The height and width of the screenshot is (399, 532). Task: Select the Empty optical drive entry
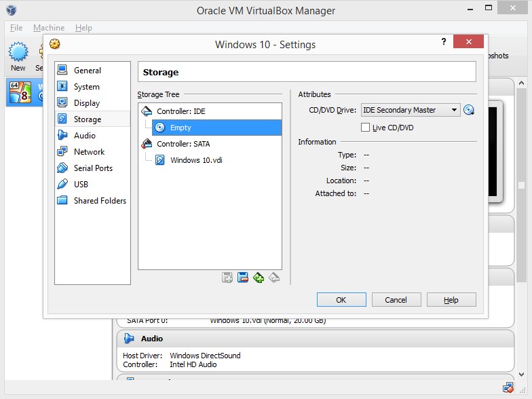217,128
